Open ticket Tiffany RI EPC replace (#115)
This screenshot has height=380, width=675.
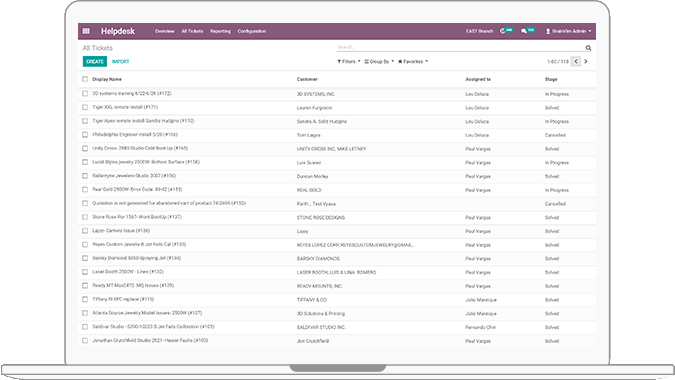pyautogui.click(x=123, y=299)
